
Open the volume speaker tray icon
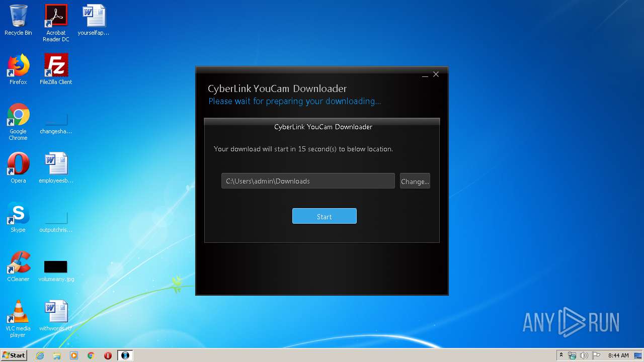(584, 355)
